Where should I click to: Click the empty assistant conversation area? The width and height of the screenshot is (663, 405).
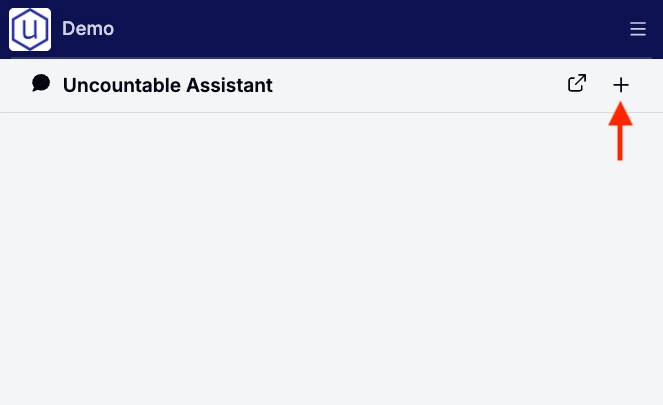[x=331, y=258]
